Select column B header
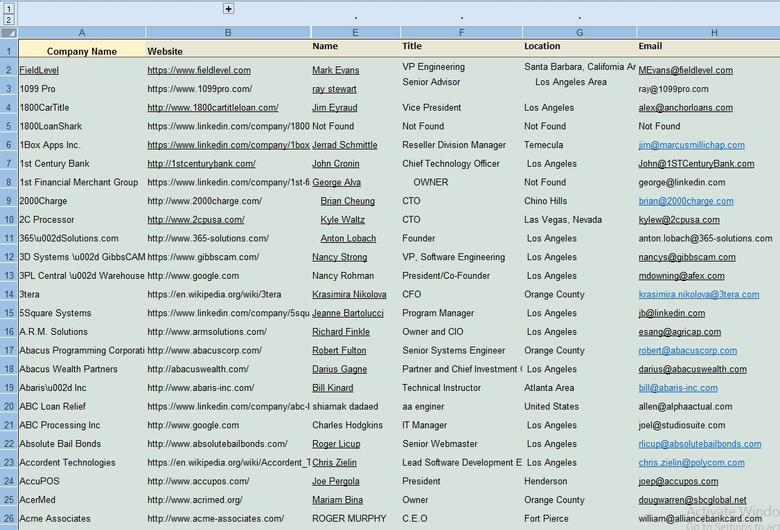The width and height of the screenshot is (780, 530). pos(228,33)
